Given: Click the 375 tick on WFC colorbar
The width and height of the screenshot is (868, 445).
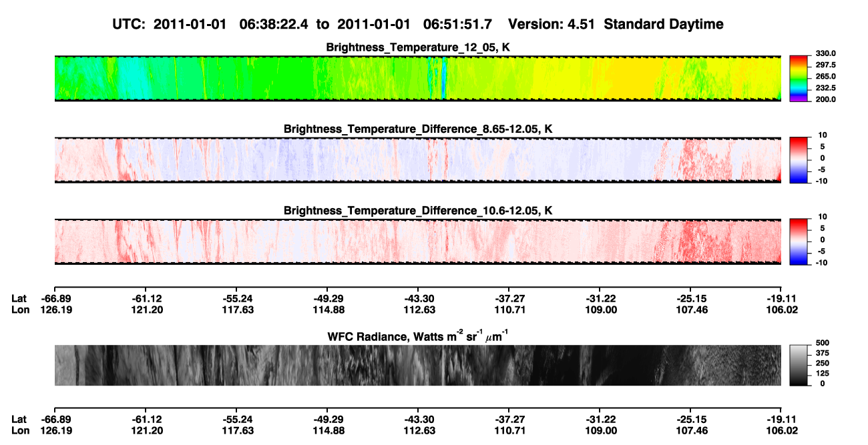Looking at the screenshot, I should (x=824, y=353).
